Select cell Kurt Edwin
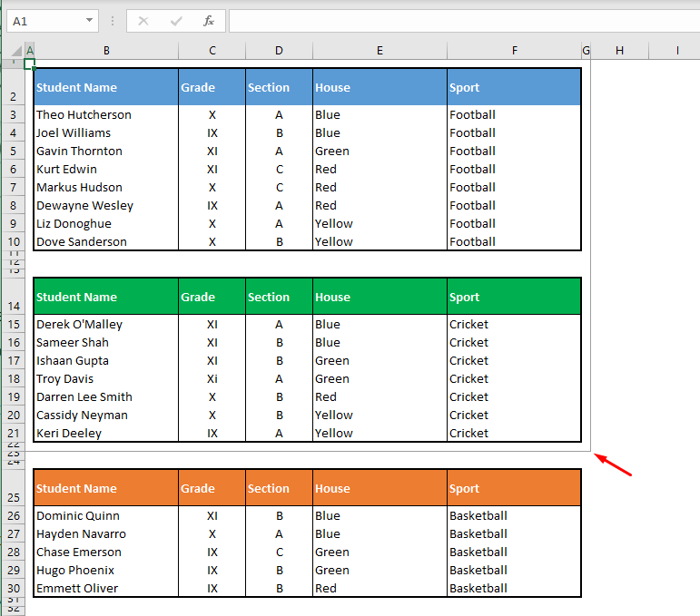 click(106, 169)
